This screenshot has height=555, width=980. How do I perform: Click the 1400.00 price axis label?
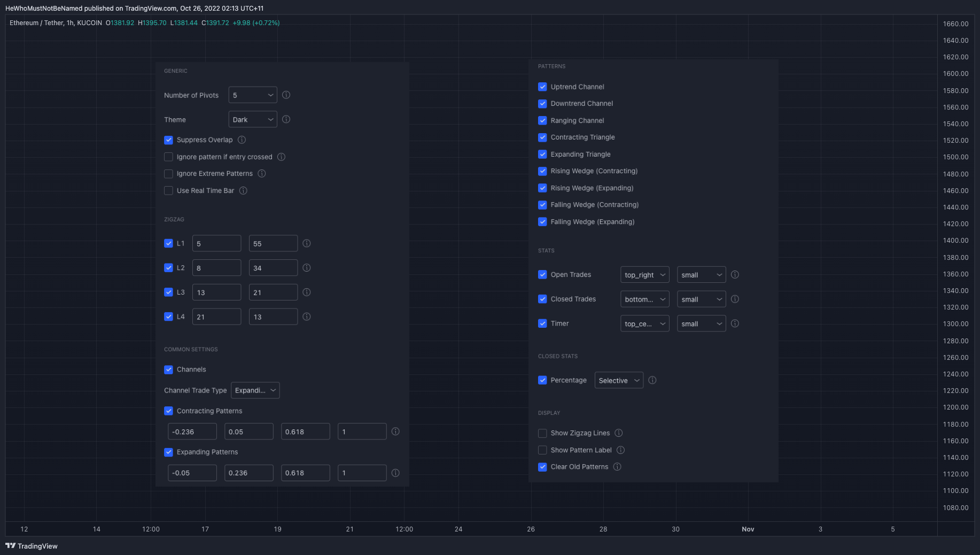[x=955, y=241]
